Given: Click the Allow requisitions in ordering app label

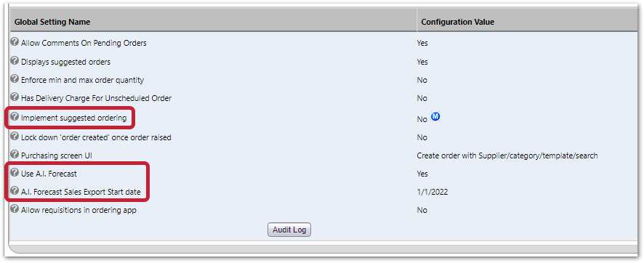Looking at the screenshot, I should click(79, 211).
